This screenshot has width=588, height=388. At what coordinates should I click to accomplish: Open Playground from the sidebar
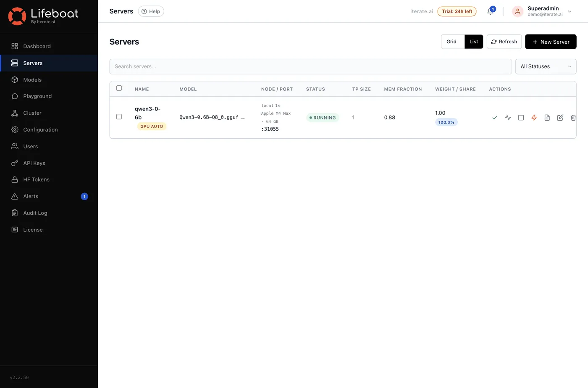pyautogui.click(x=49, y=96)
